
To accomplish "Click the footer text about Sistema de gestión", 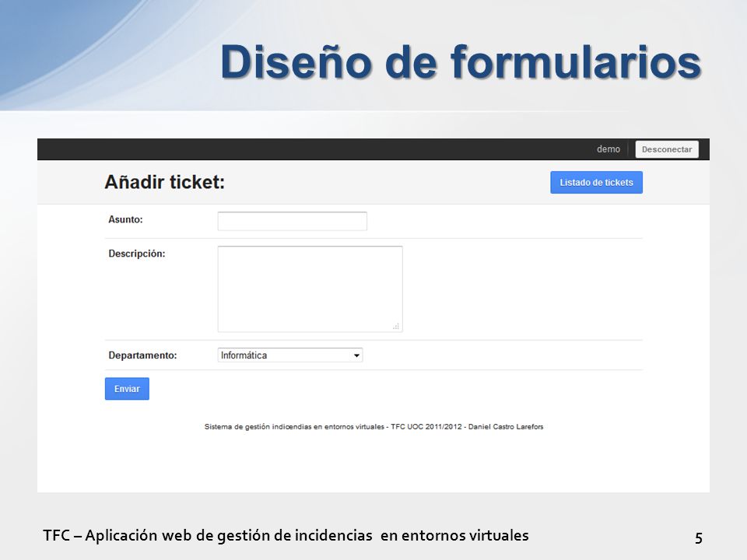I will pos(374,427).
